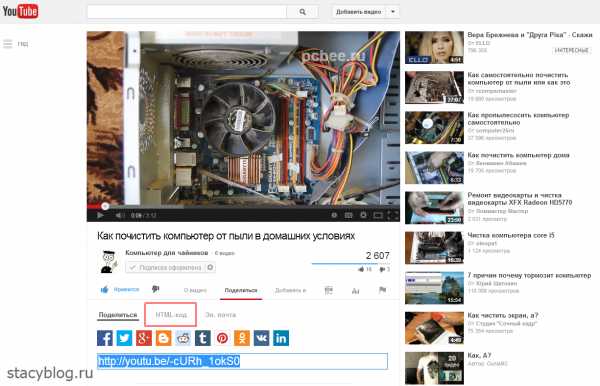The height and width of the screenshot is (386, 600).
Task: Post video to Odnoklassniki icon
Action: (242, 338)
